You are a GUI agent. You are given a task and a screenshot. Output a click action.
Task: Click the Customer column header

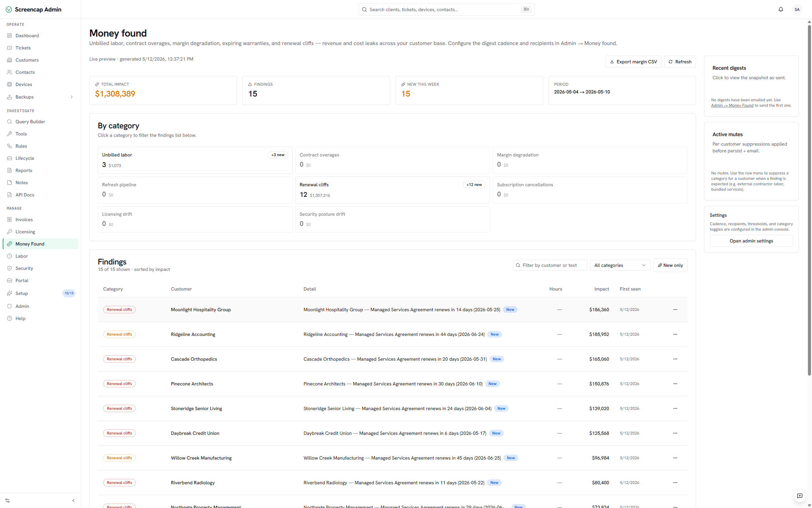(x=181, y=289)
